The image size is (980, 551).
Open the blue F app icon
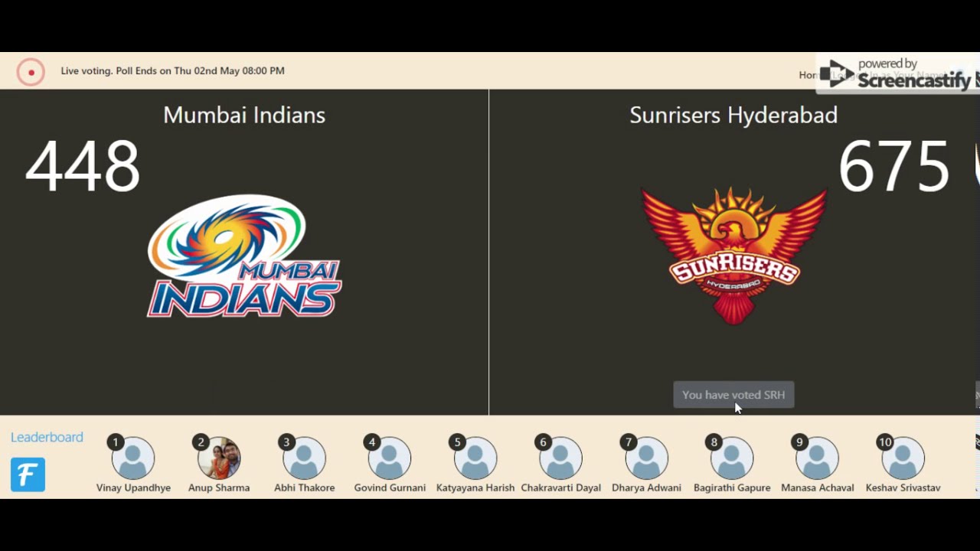pyautogui.click(x=28, y=474)
